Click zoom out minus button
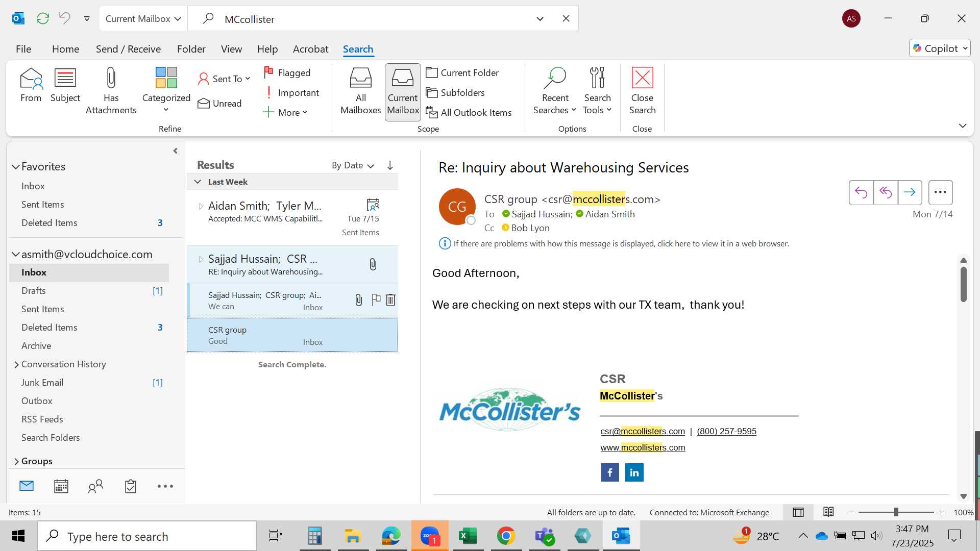980x551 pixels. click(851, 512)
